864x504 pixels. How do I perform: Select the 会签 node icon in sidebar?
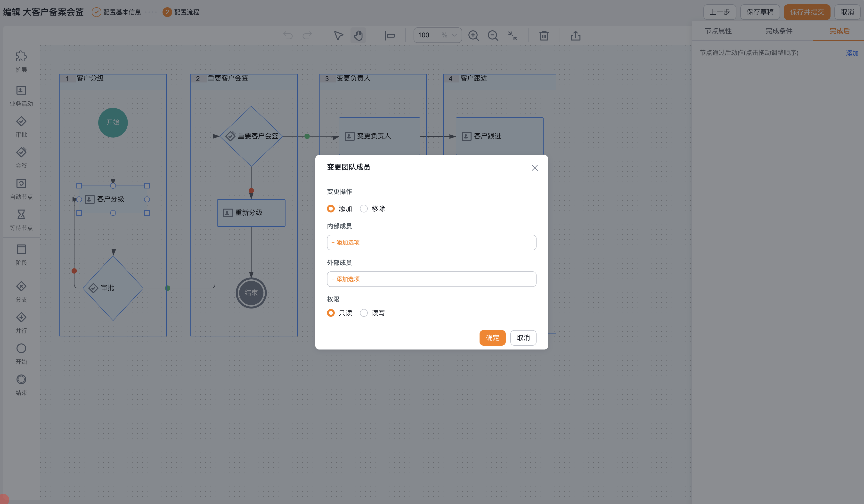click(21, 152)
